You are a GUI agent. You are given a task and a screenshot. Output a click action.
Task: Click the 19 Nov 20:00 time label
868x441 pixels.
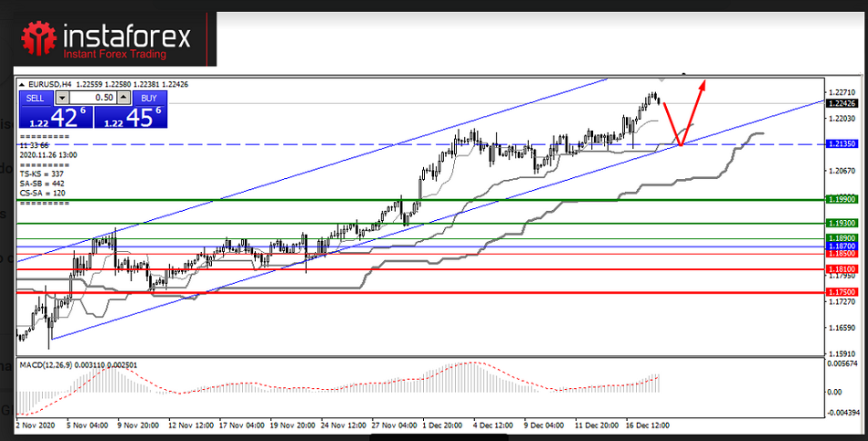[293, 426]
